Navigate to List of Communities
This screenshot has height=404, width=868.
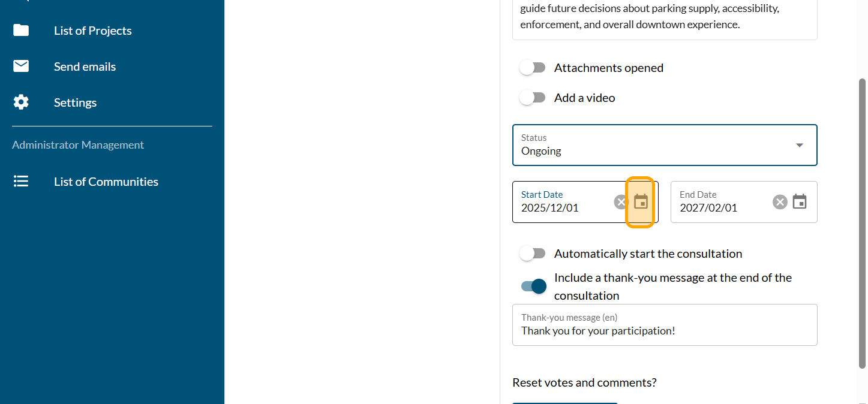(x=106, y=182)
